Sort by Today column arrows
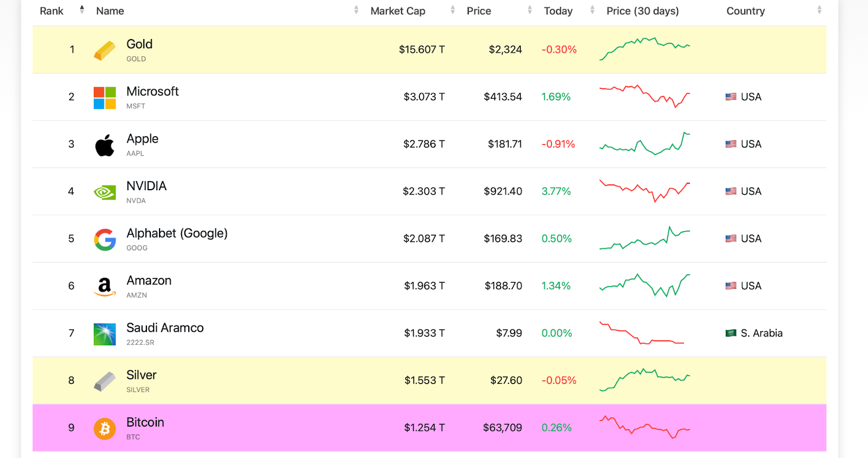868x458 pixels. 592,10
